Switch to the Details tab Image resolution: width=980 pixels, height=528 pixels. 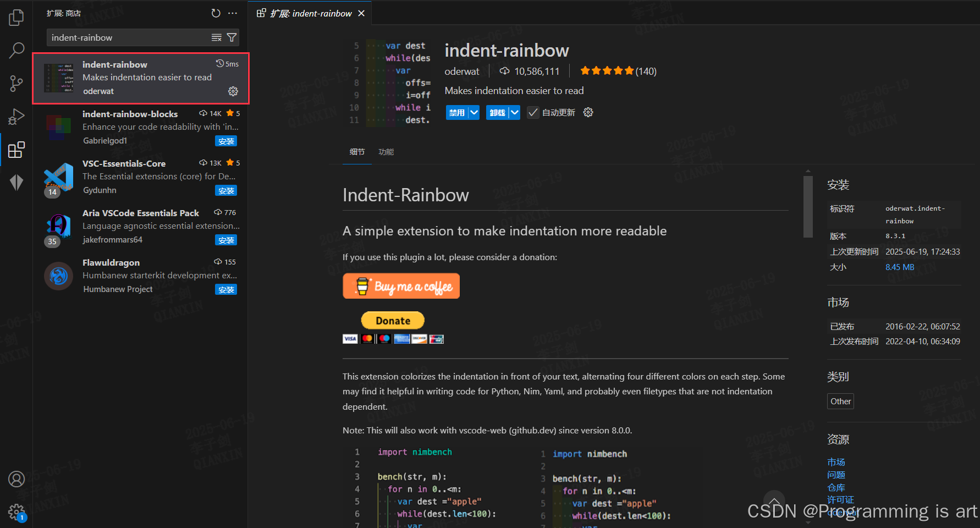[x=357, y=152]
